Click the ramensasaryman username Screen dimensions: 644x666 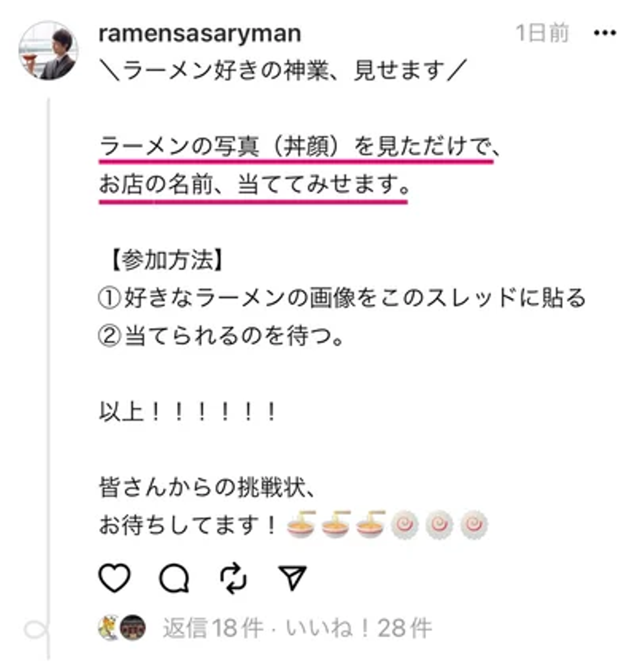click(x=199, y=34)
